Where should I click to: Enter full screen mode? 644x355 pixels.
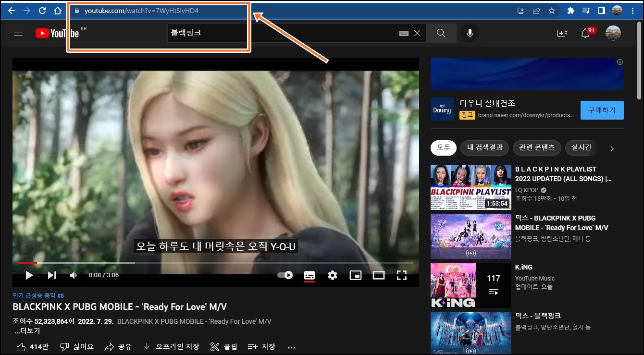pos(402,275)
